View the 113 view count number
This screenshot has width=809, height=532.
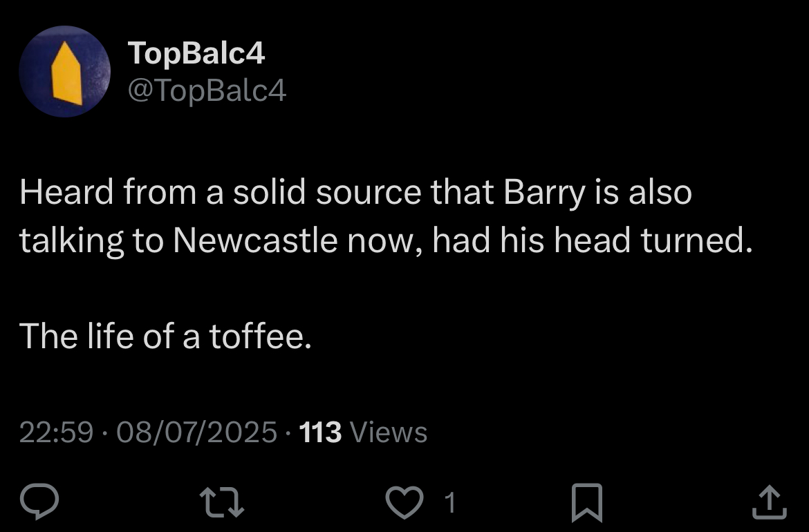coord(320,433)
